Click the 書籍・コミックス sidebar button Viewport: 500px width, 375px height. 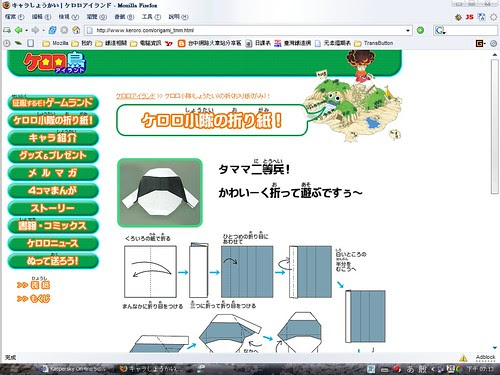pos(53,226)
